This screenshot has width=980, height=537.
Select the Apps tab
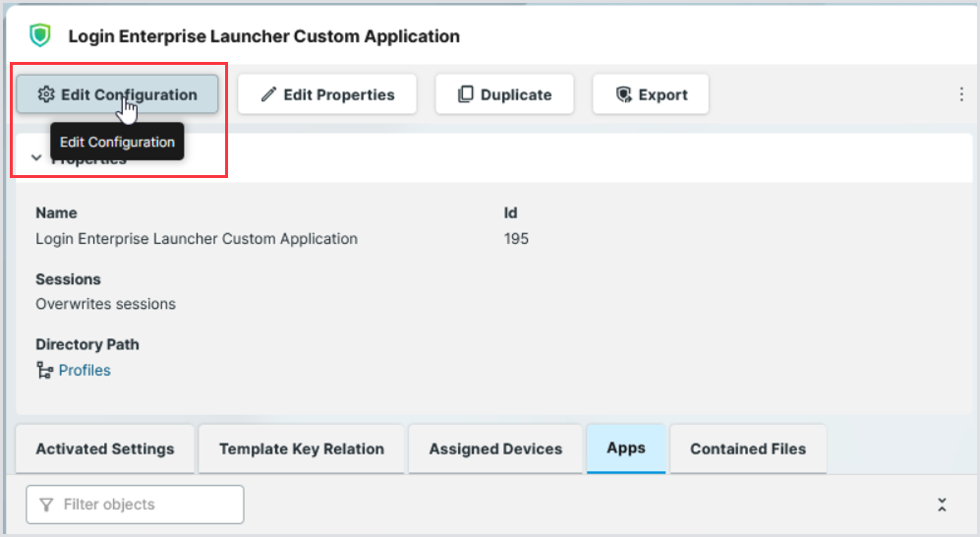click(626, 447)
